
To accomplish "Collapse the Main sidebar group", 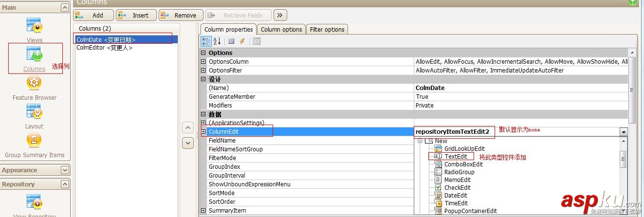I will (65, 8).
